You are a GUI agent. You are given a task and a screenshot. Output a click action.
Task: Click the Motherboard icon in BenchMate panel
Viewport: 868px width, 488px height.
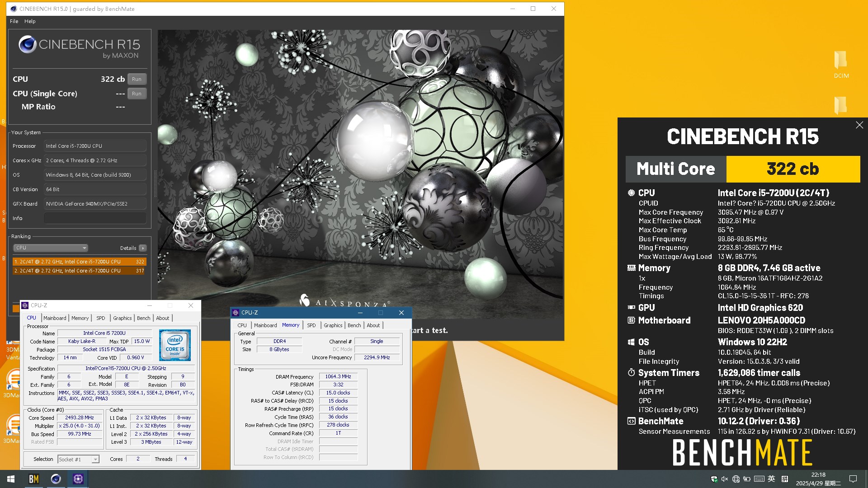point(631,320)
